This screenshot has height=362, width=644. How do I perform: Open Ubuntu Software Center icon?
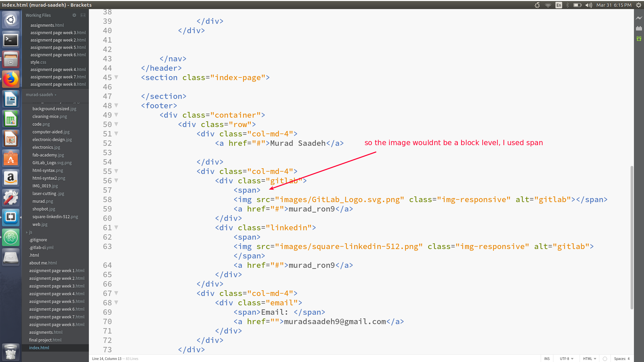pos(11,159)
